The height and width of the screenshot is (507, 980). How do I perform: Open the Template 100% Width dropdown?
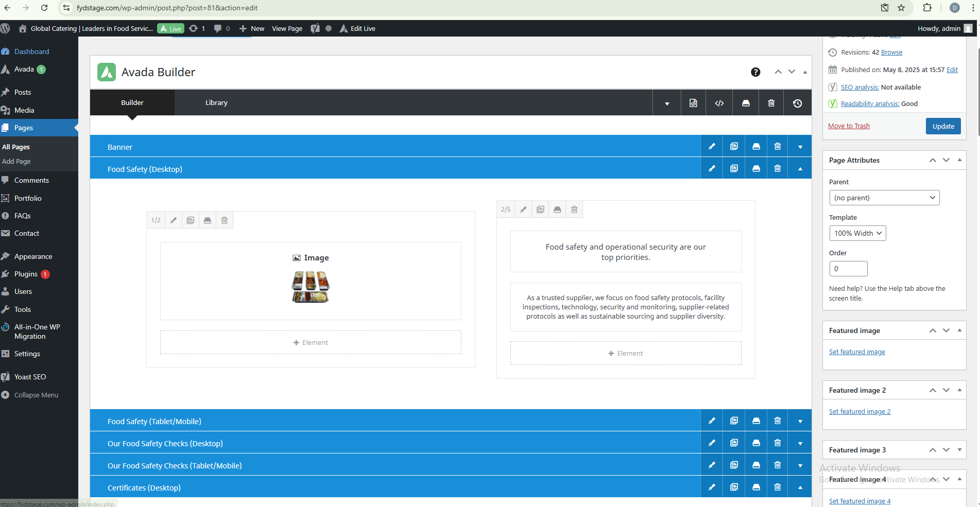click(857, 233)
